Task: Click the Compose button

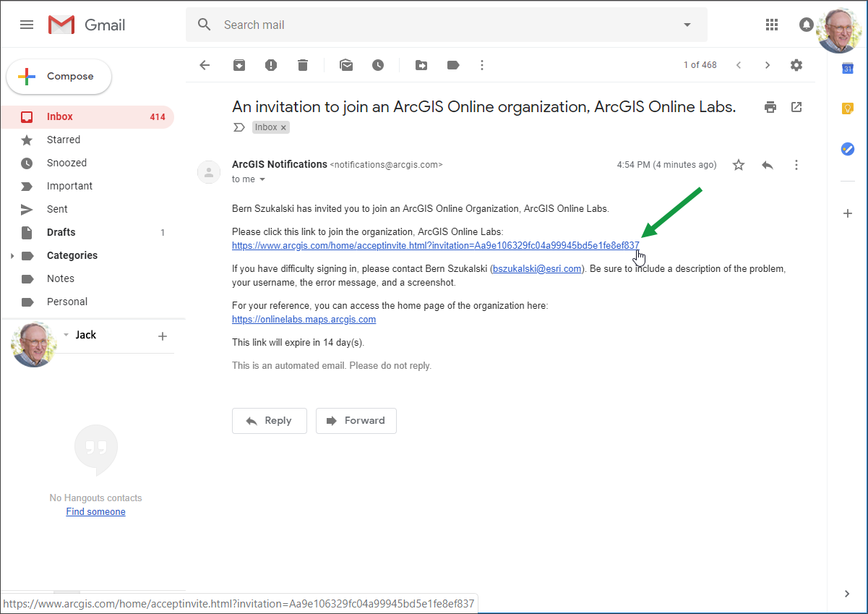Action: point(59,77)
